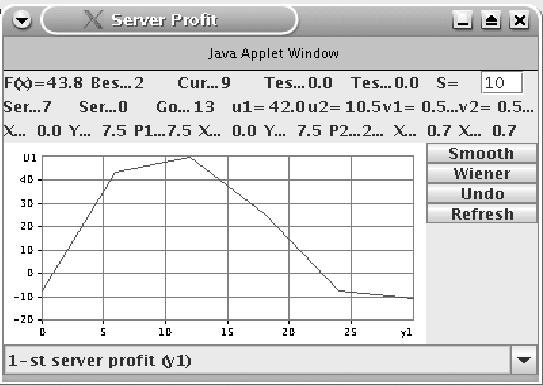
Task: Minimize the Server Profit window
Action: coord(463,20)
